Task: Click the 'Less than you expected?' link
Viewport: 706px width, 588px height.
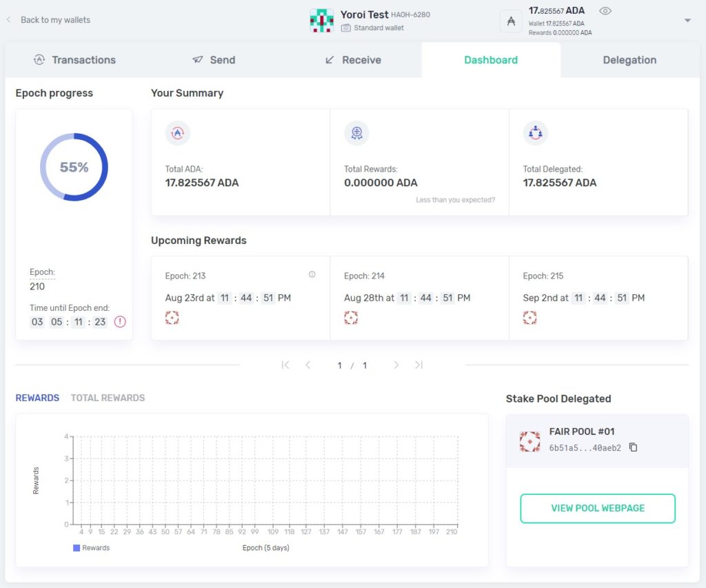Action: (455, 200)
